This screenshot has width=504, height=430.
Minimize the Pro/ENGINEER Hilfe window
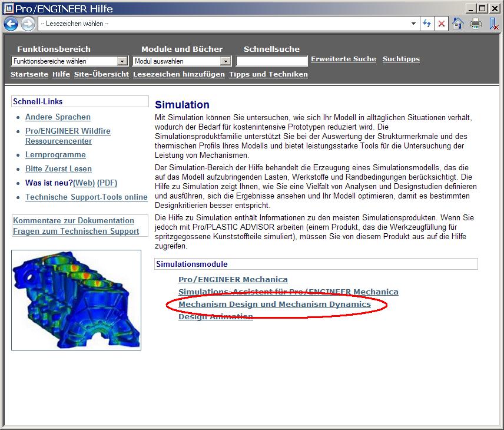(471, 8)
